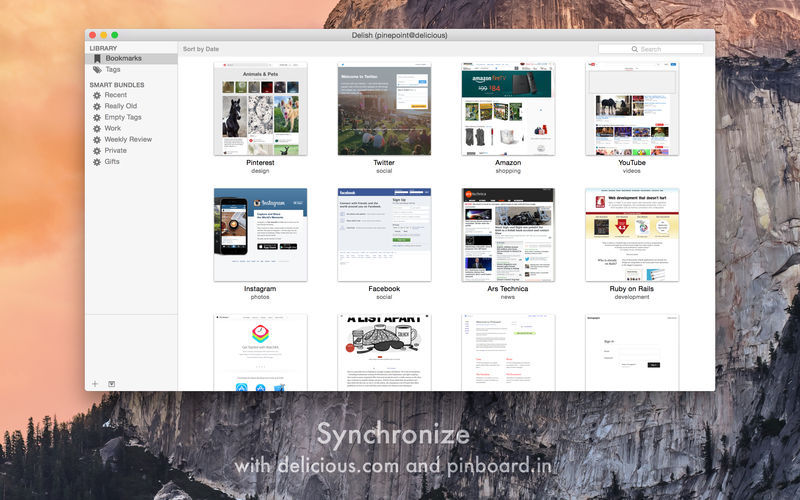Click the magnifier icon in search field
This screenshot has width=800, height=500.
[x=635, y=49]
